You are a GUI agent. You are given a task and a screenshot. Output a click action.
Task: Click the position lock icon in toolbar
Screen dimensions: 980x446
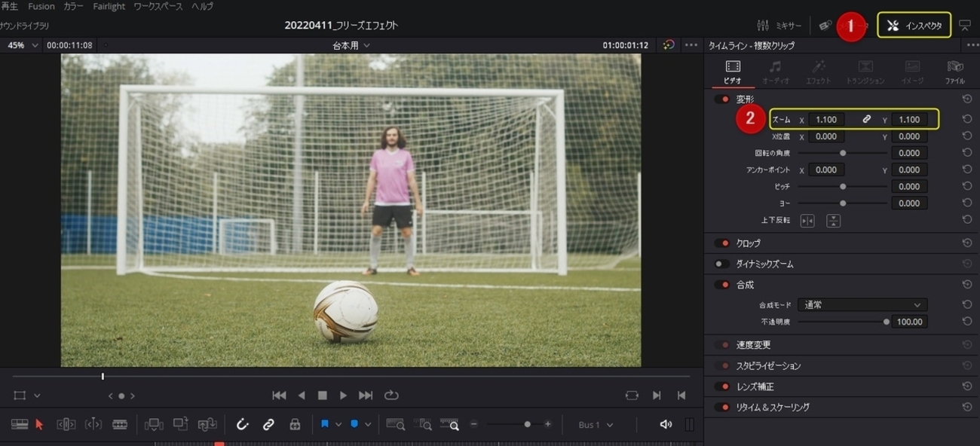pyautogui.click(x=295, y=424)
